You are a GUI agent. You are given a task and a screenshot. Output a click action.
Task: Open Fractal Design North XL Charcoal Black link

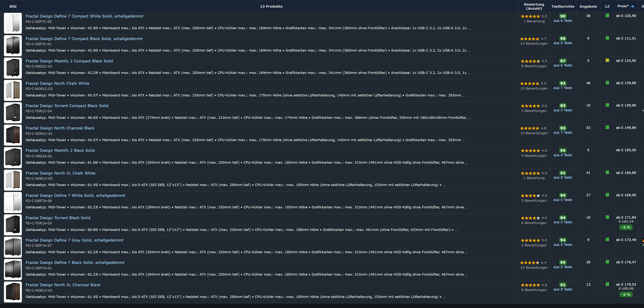click(63, 285)
